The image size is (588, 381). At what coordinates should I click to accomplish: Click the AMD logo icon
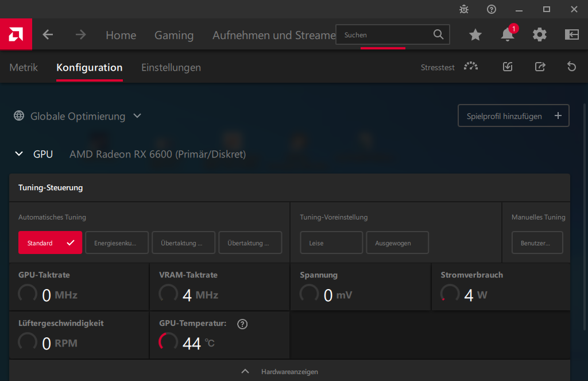click(16, 34)
